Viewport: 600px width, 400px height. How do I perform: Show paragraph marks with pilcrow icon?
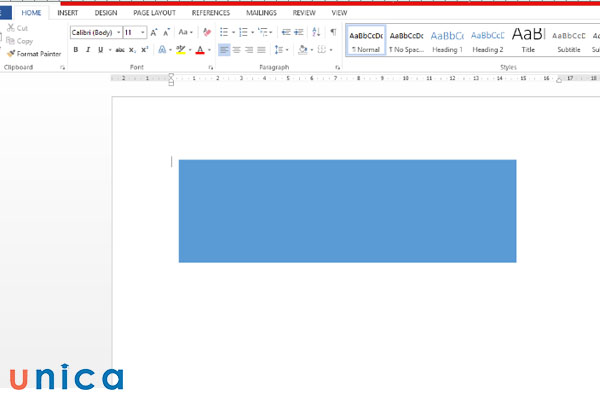pos(333,32)
